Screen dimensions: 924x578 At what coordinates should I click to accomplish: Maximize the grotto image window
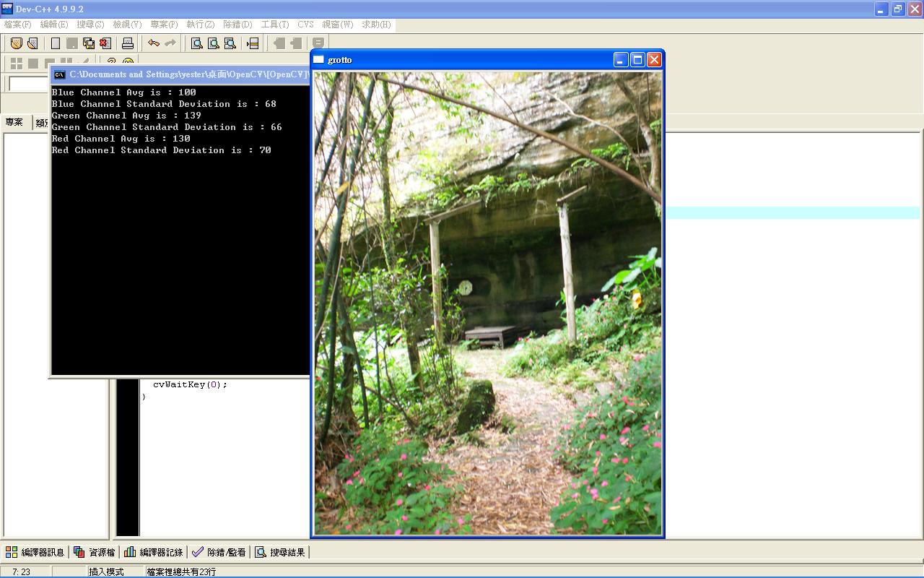(x=637, y=60)
